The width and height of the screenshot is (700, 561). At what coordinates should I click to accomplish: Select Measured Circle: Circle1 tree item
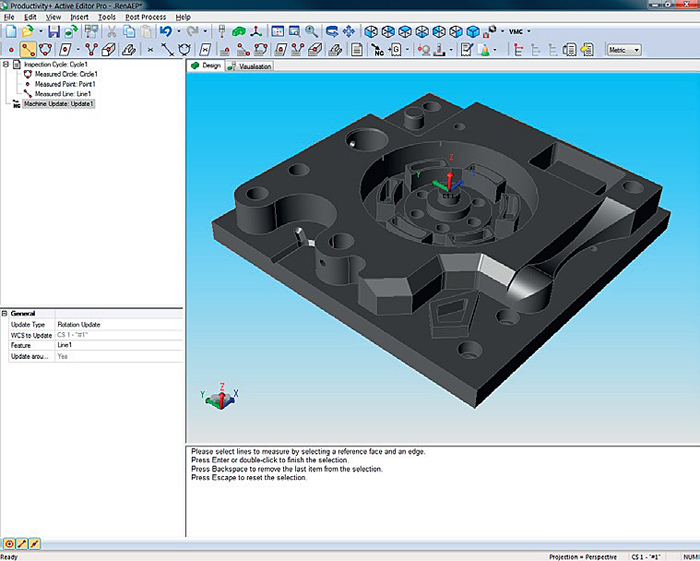(x=66, y=74)
